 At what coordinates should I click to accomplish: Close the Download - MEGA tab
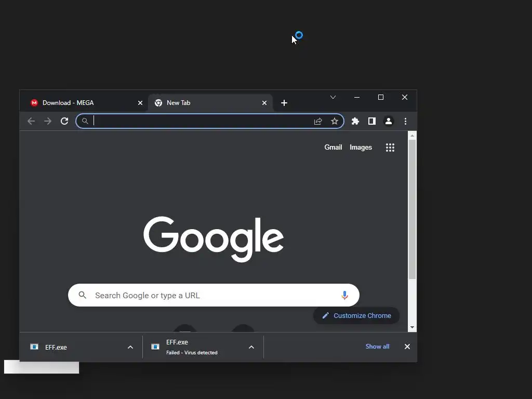point(140,103)
